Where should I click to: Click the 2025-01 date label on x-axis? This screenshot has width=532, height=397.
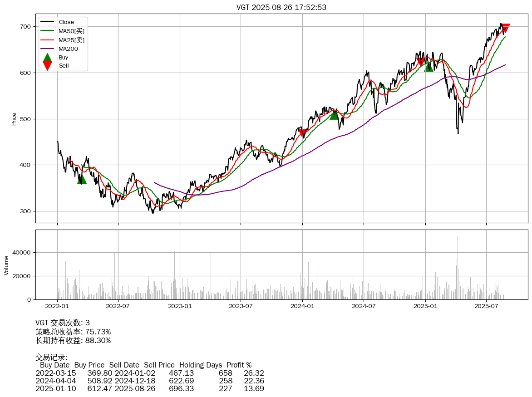pyautogui.click(x=425, y=307)
